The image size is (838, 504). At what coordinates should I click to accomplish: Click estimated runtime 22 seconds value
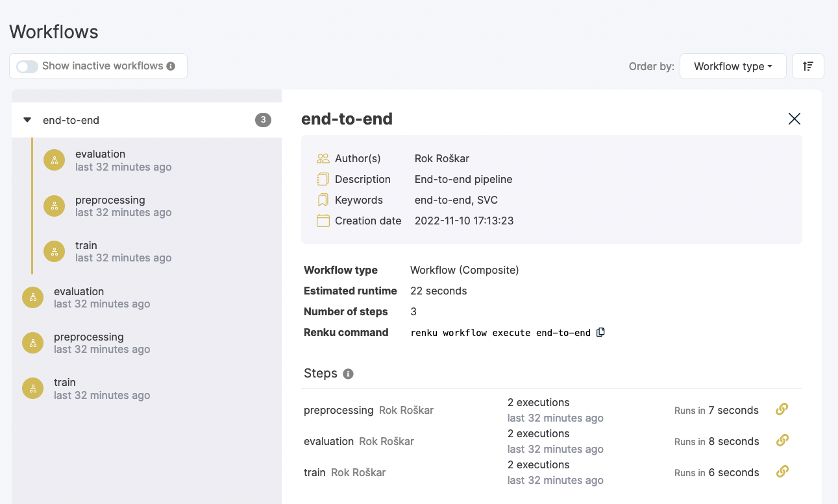439,291
